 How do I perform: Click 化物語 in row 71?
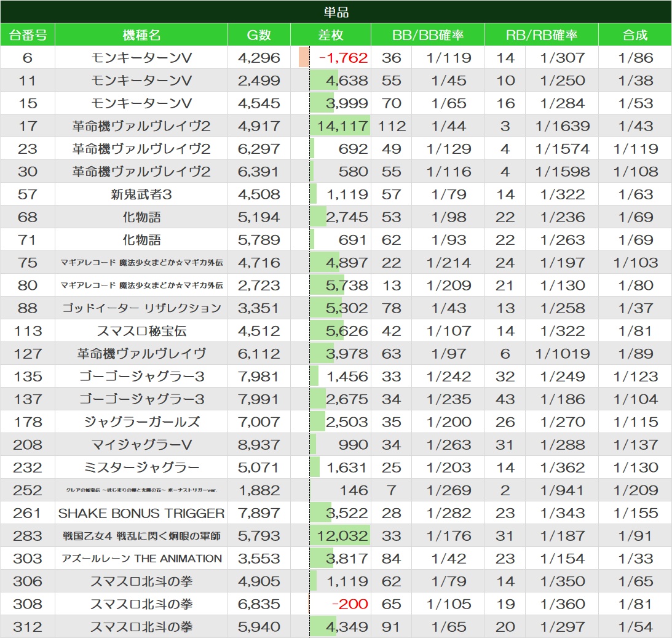[141, 240]
